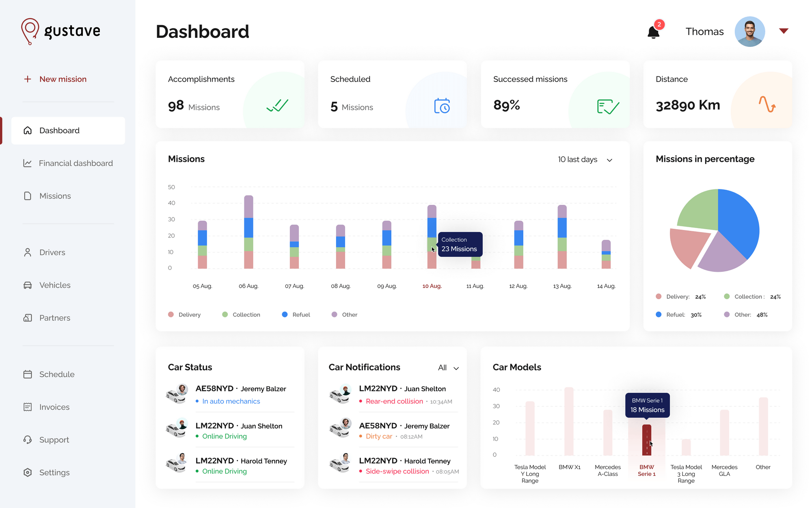812x508 pixels.
Task: Navigate to Missions section
Action: point(54,195)
